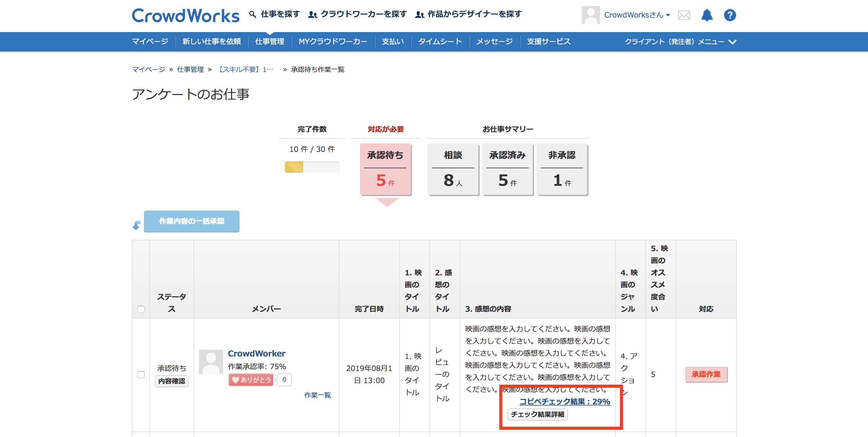Screen dimensions: 868x437
Task: Expand the CrowdWorksさん account dropdown
Action: [x=637, y=15]
